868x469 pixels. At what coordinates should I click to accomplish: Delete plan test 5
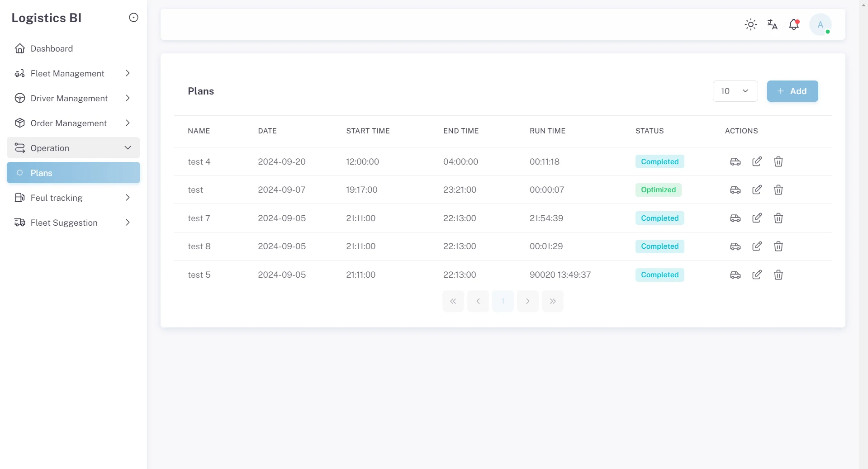pos(778,275)
